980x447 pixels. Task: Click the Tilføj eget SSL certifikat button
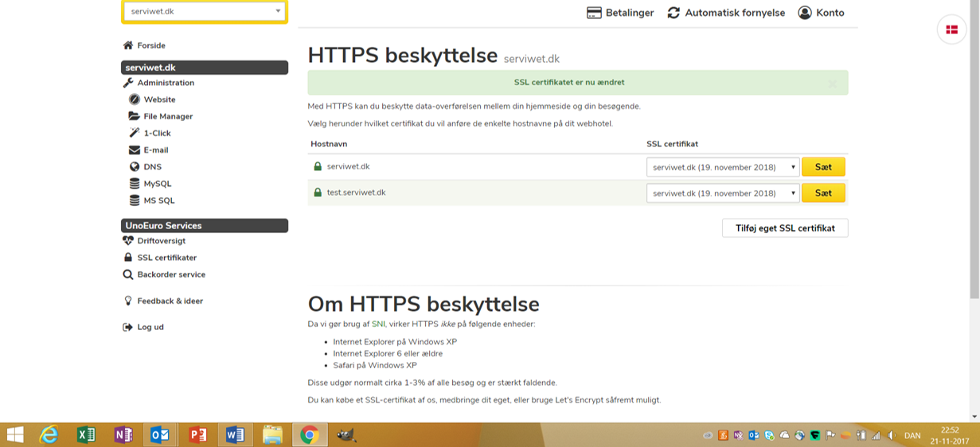click(785, 228)
